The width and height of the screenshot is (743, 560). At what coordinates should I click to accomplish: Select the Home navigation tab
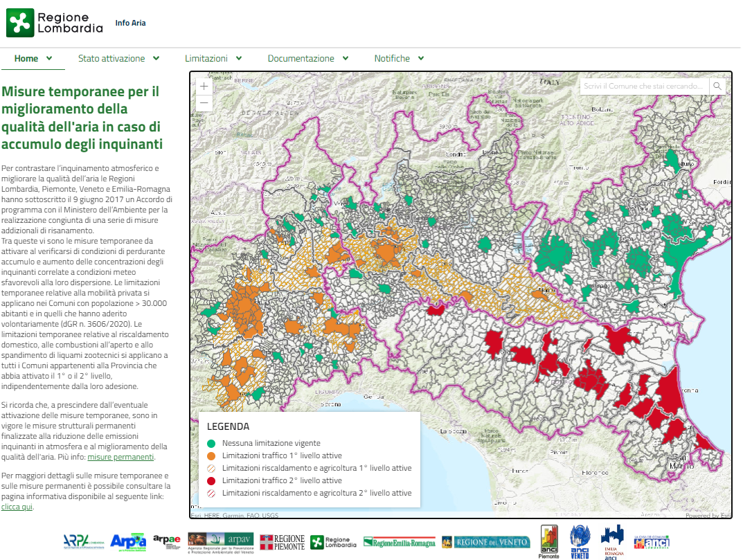[x=33, y=59]
